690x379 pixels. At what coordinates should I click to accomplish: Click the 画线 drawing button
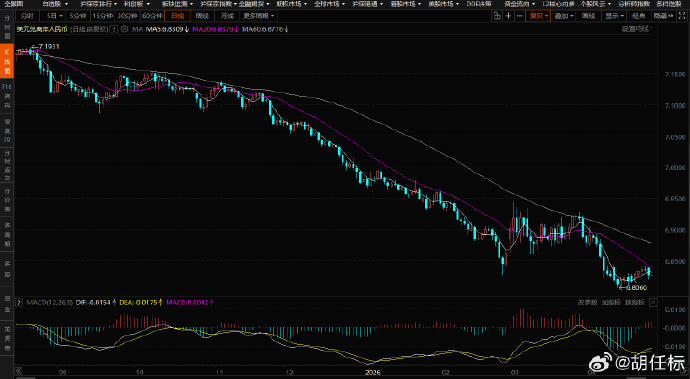click(x=589, y=16)
